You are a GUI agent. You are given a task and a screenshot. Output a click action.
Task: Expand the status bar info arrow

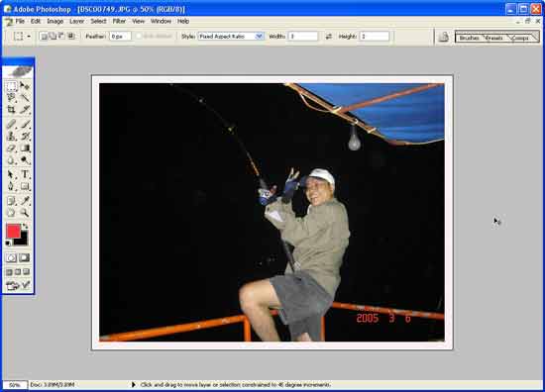coord(133,385)
